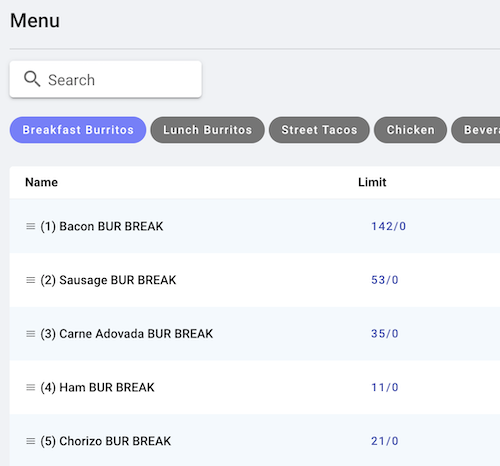Viewport: 500px width, 466px height.
Task: Open (2) Sausage BUR BREAK item
Action: [108, 280]
